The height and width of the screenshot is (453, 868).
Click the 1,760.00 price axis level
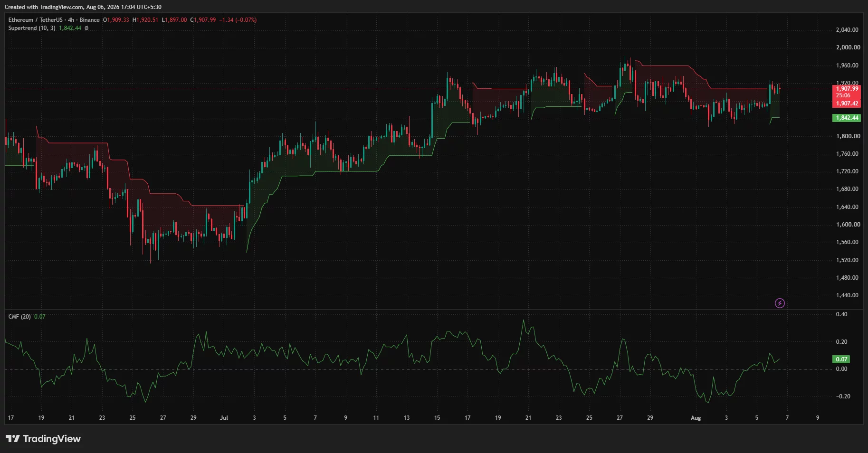(847, 154)
